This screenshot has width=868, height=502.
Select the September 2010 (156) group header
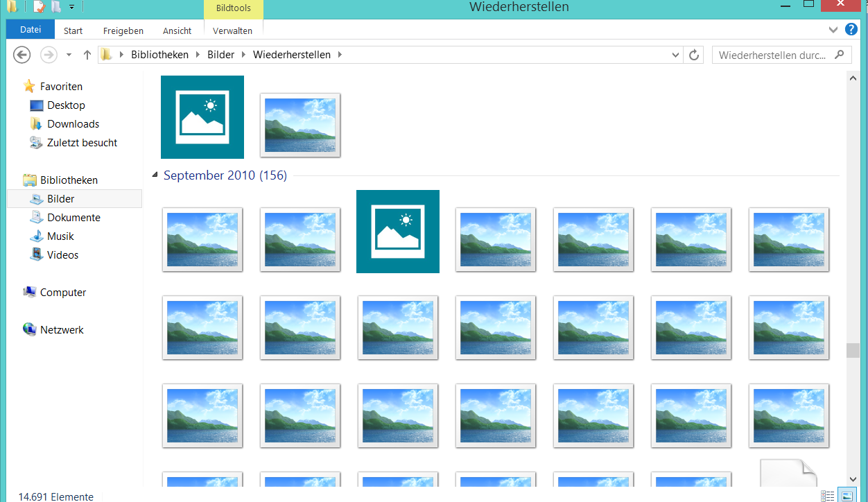coord(225,175)
